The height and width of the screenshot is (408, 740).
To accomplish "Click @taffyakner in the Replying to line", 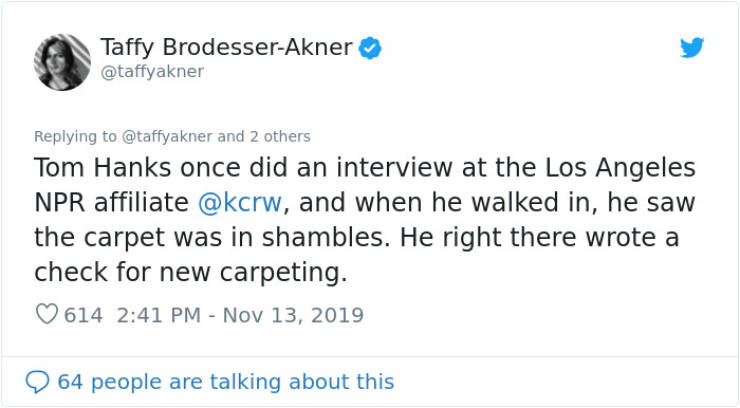I will pos(167,136).
